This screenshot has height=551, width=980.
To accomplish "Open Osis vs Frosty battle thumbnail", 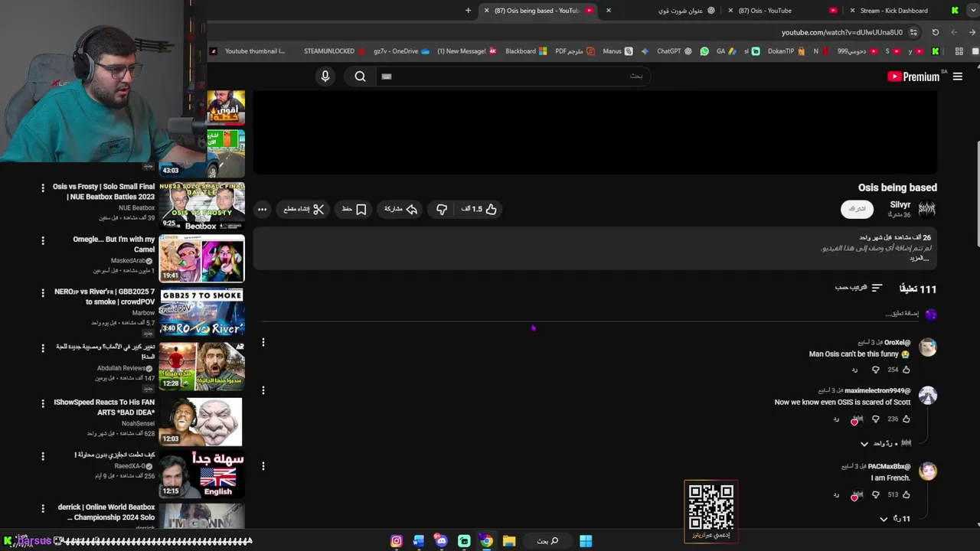I will [x=202, y=206].
